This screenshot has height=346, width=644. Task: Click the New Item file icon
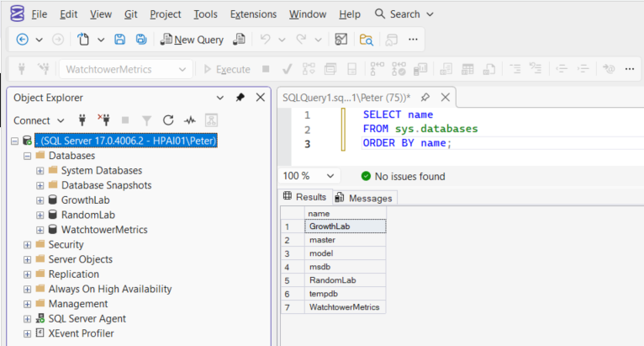point(83,40)
